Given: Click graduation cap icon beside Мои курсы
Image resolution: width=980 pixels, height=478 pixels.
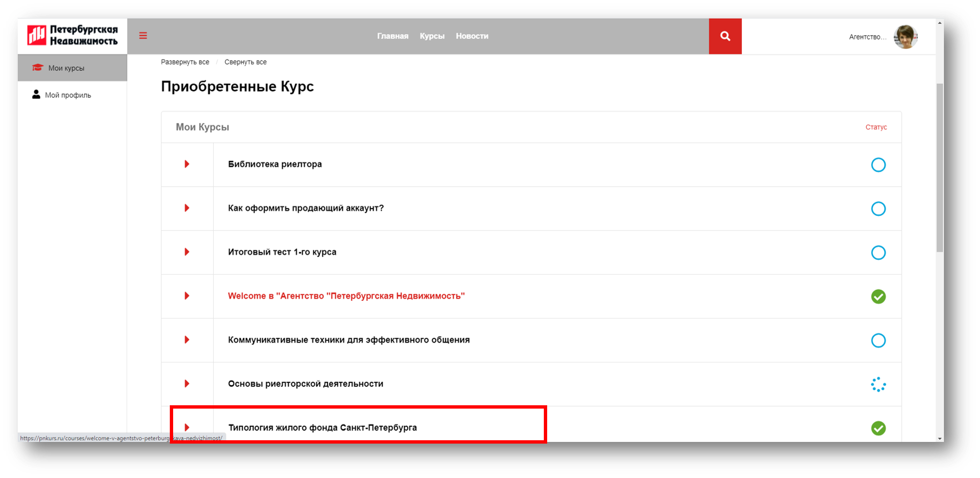Looking at the screenshot, I should (x=38, y=68).
